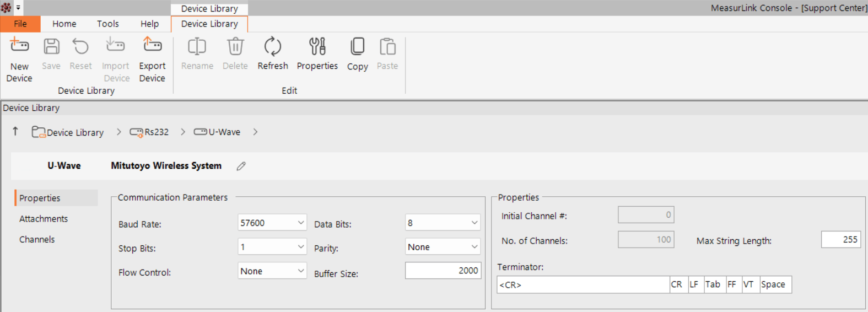Click the Buffer Size input field
868x312 pixels.
[x=443, y=271]
